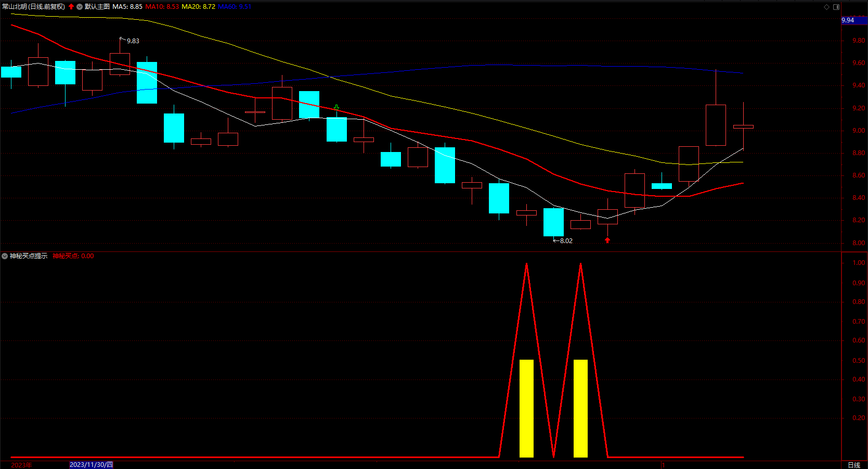Toggle the side panel icon at top right
Screen dimensions: 868x469
[836, 7]
